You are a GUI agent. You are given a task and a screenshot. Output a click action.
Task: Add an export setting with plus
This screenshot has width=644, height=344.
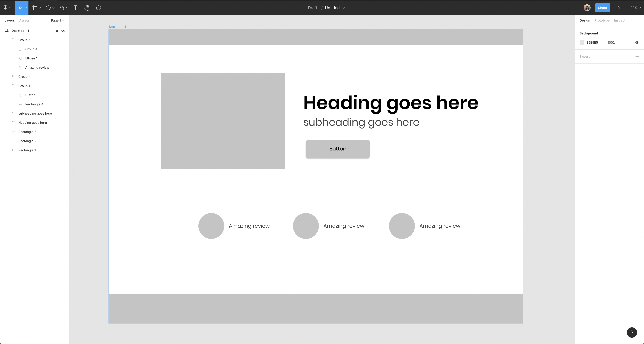pyautogui.click(x=637, y=57)
